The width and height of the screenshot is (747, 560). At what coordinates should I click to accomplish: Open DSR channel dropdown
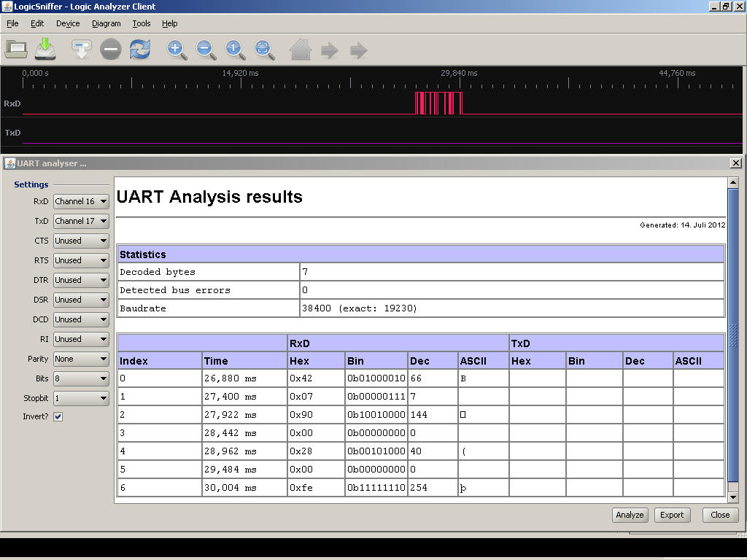pyautogui.click(x=81, y=300)
